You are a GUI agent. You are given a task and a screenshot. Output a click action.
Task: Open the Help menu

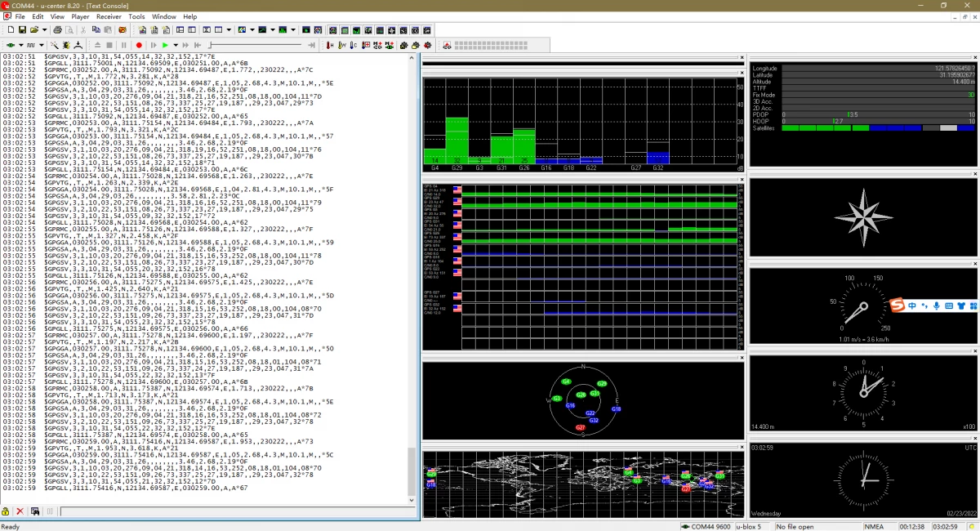pos(189,16)
